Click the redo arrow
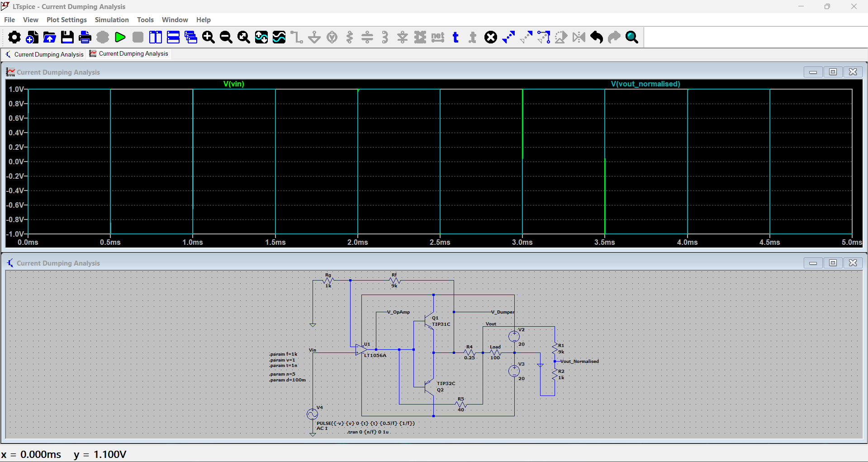The height and width of the screenshot is (462, 868). [x=614, y=37]
